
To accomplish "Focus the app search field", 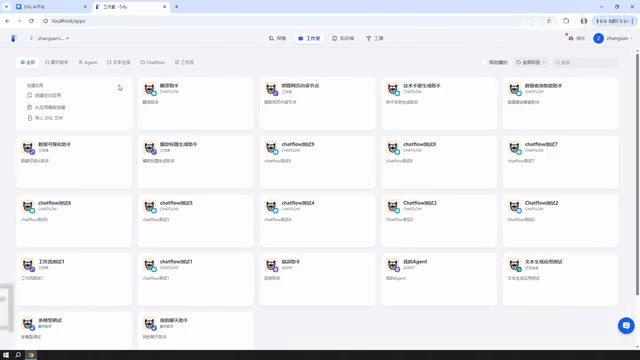I will [586, 62].
